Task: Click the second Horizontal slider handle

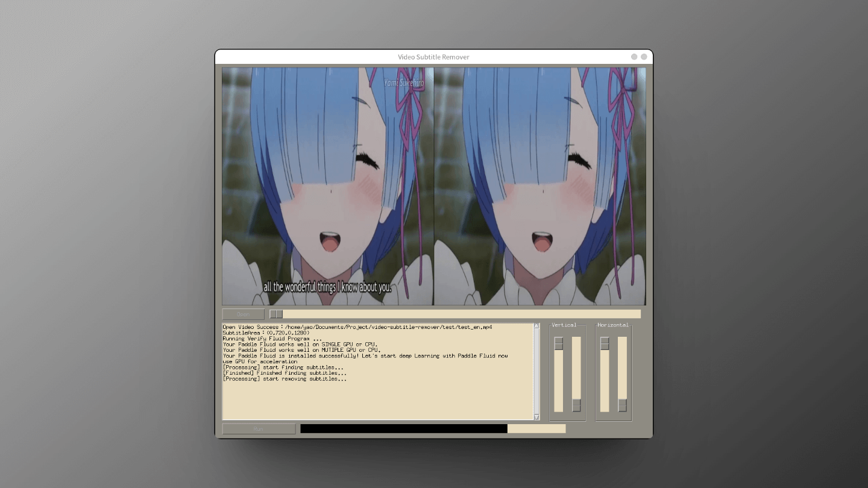Action: pos(622,405)
